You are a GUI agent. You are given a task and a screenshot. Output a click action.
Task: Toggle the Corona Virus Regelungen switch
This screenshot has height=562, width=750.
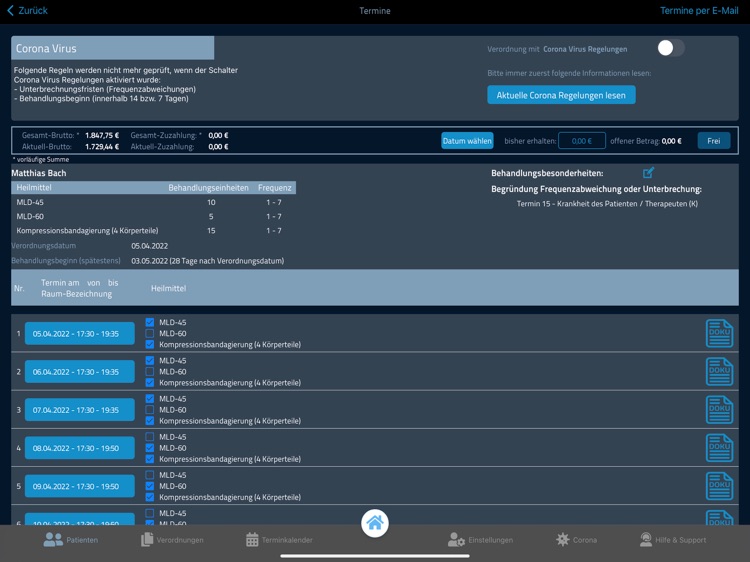pyautogui.click(x=671, y=48)
